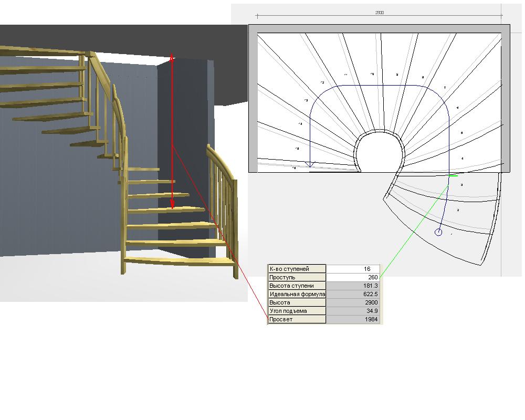The image size is (525, 420).
Task: Click the blue start circle on walking line
Action: click(x=438, y=232)
